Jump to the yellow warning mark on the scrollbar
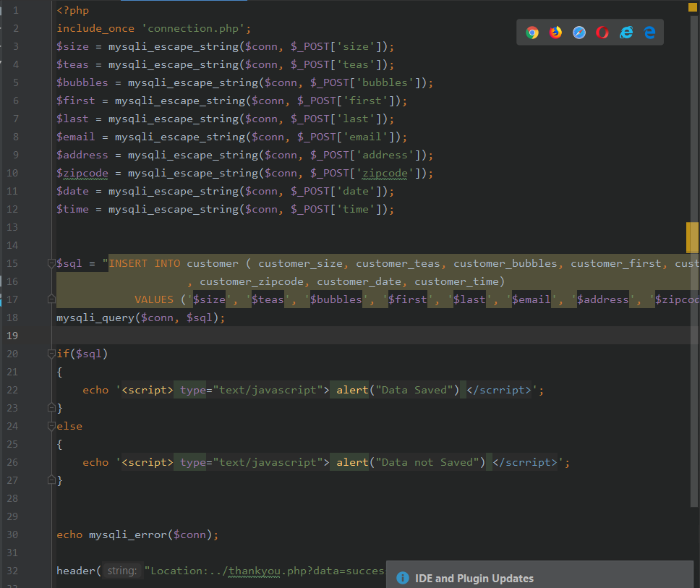The image size is (700, 588). (x=692, y=237)
